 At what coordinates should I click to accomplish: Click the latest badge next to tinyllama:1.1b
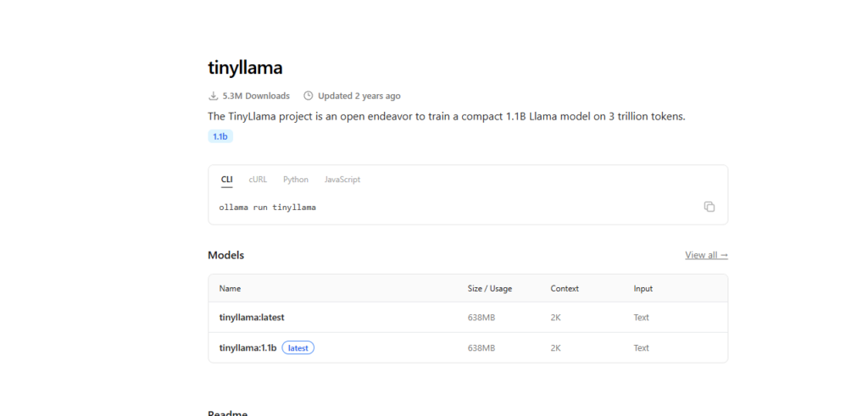pos(298,348)
